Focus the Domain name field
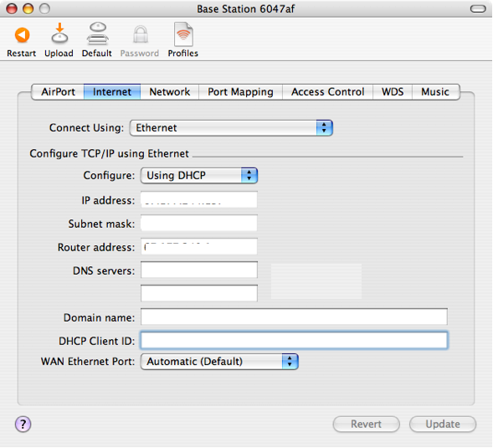Image resolution: width=493 pixels, height=448 pixels. (x=294, y=317)
